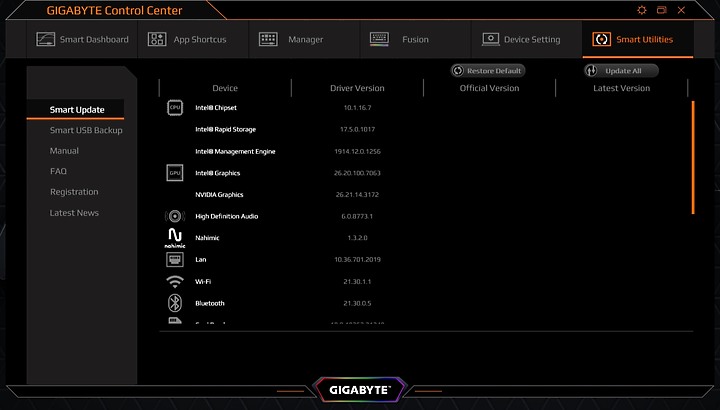Click the Update All button

pos(621,71)
